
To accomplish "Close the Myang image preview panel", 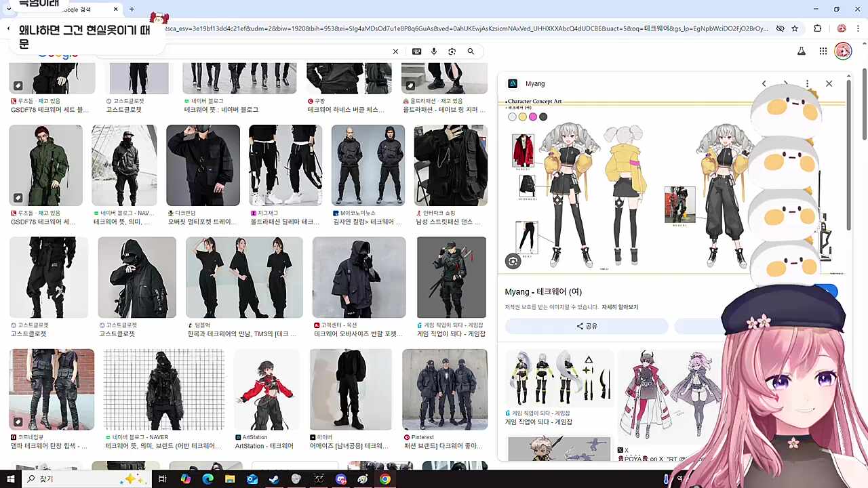I will coord(829,83).
